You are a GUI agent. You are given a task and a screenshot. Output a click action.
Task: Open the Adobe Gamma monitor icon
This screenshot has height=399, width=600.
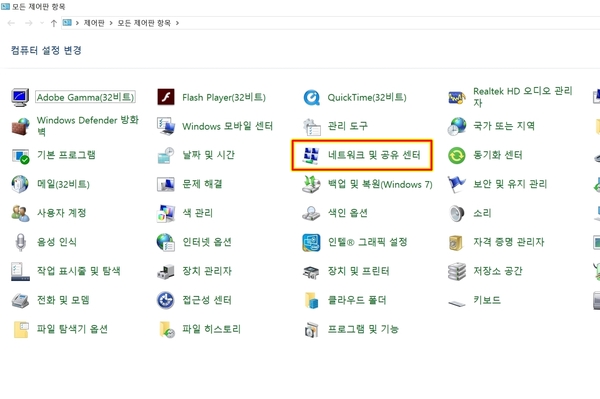[x=20, y=97]
